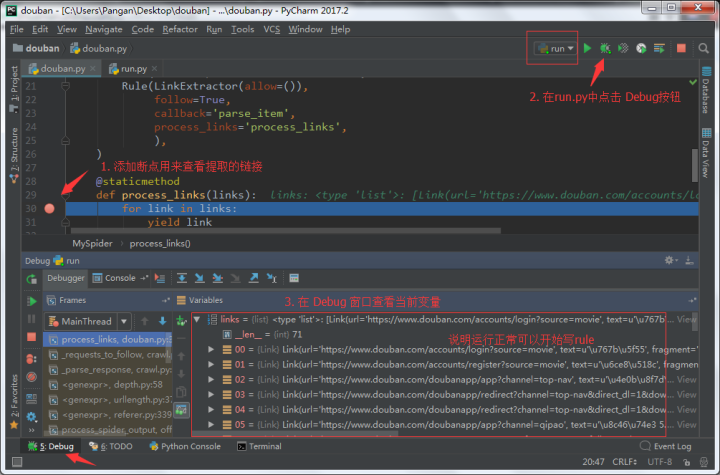Rerun debug session icon in Debug panel

[32, 278]
